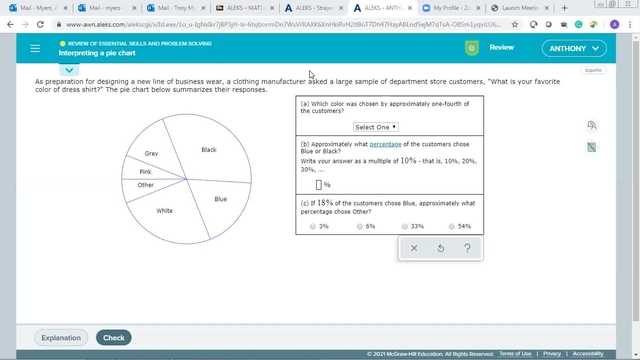Select the 6% radio option
Viewport: 640px width, 360px height.
[360, 226]
